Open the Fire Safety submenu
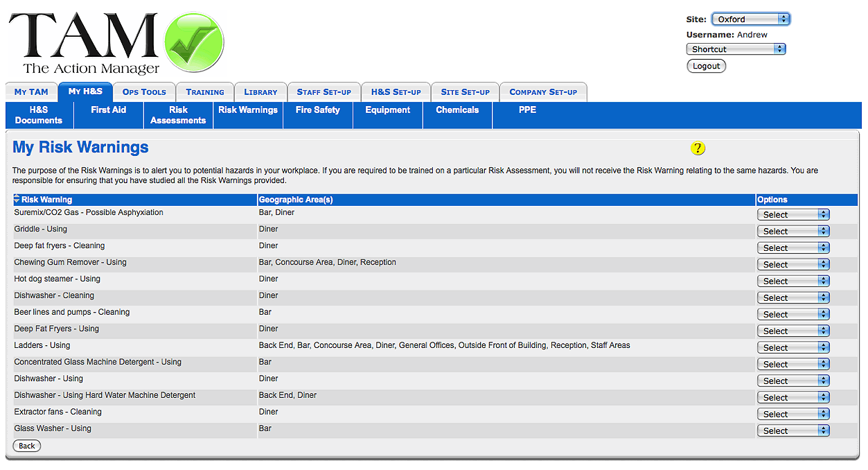The height and width of the screenshot is (470, 868). [x=317, y=110]
